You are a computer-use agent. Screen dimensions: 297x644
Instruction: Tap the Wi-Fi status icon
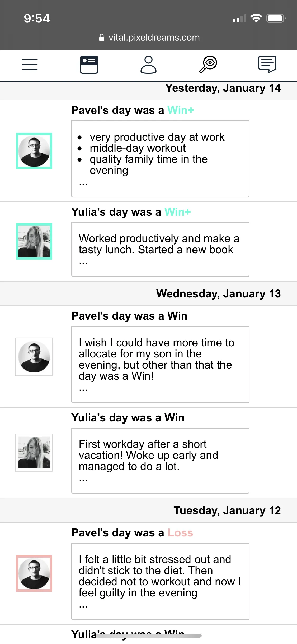[256, 18]
